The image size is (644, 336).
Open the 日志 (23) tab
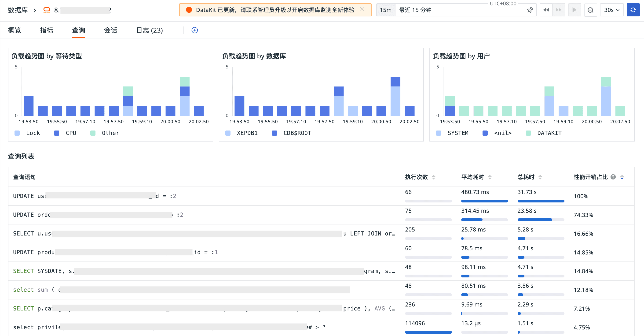(150, 30)
